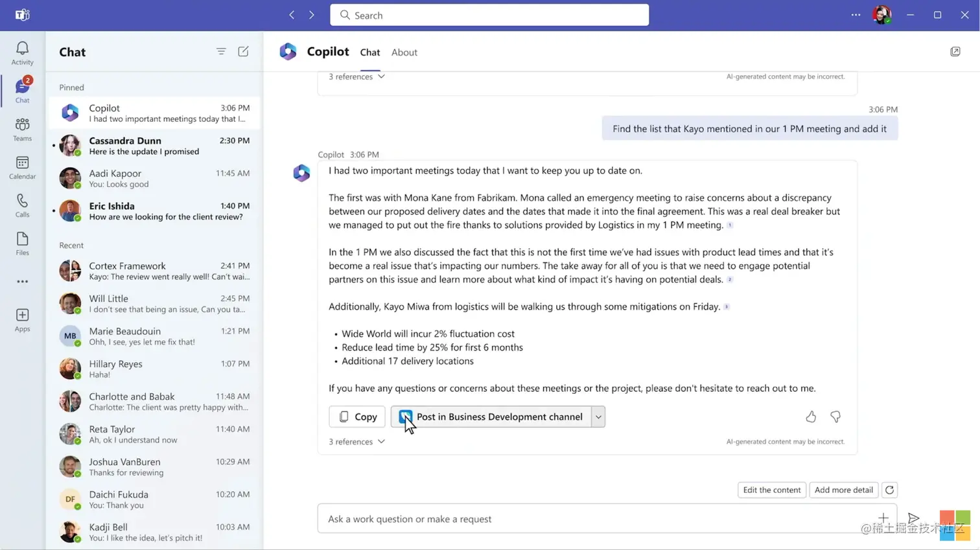Click the sent message about Kayo's list

pyautogui.click(x=750, y=129)
